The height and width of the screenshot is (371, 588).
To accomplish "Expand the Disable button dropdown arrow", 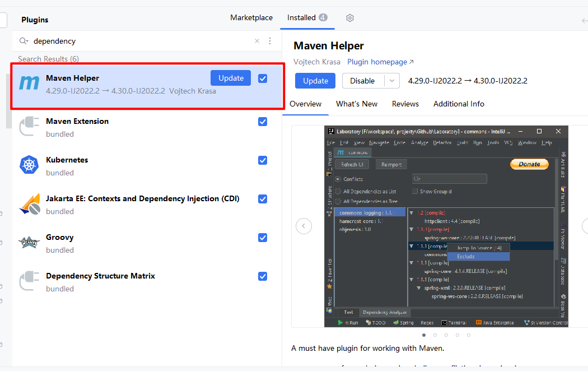I will point(392,81).
